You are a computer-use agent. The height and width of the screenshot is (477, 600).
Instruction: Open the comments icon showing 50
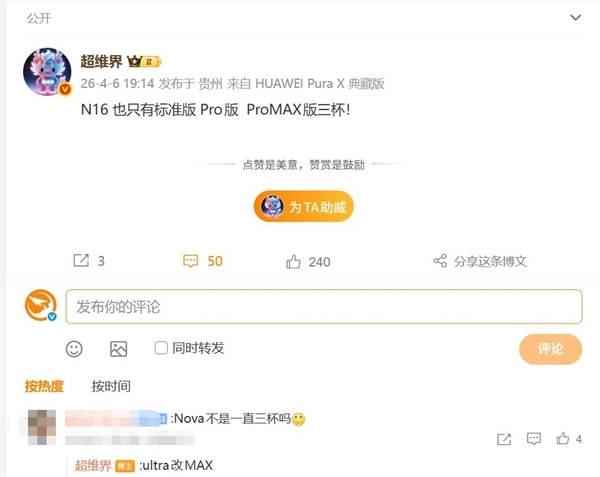pyautogui.click(x=191, y=261)
